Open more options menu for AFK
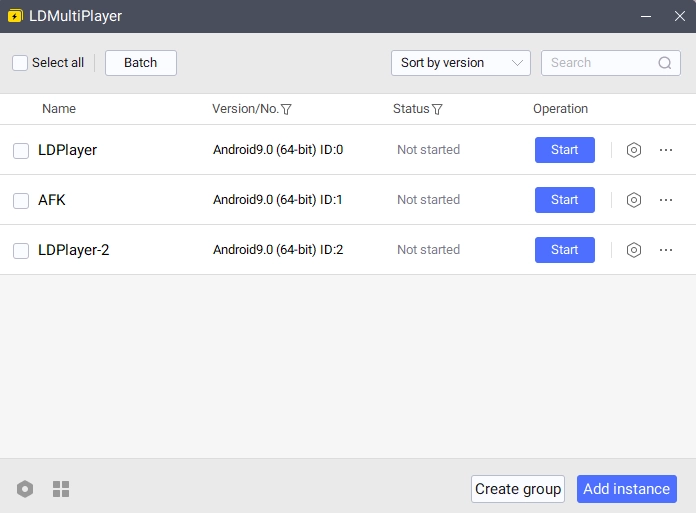This screenshot has width=696, height=513. pyautogui.click(x=666, y=200)
